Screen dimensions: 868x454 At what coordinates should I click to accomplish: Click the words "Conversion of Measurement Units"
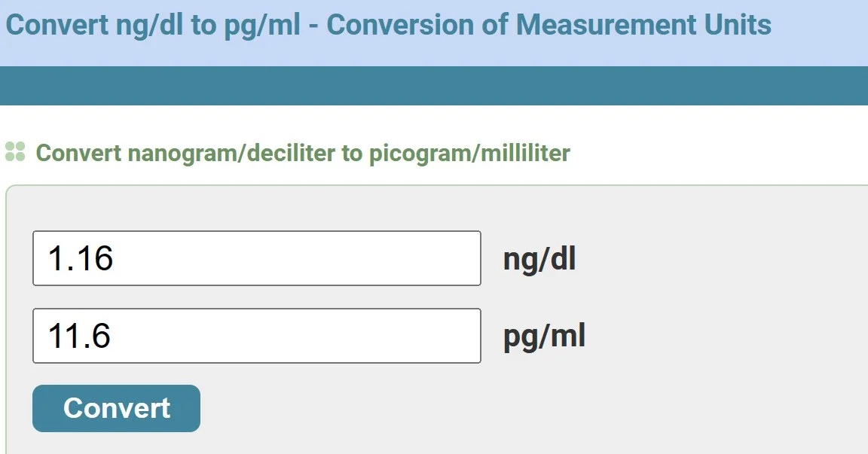tap(549, 25)
